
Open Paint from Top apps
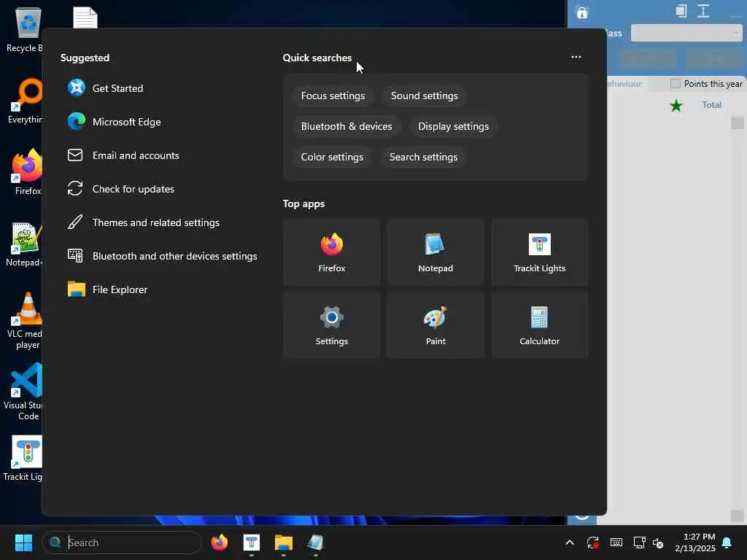click(x=436, y=325)
